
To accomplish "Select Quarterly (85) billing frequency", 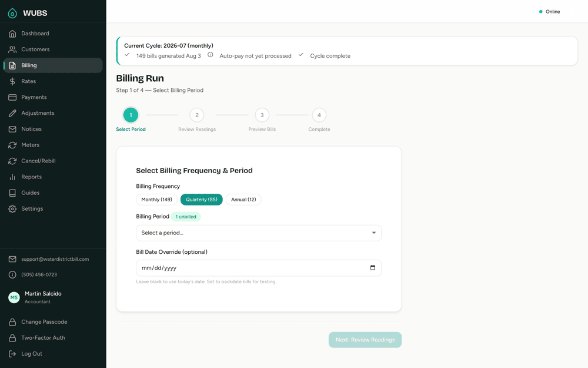I will tap(201, 200).
